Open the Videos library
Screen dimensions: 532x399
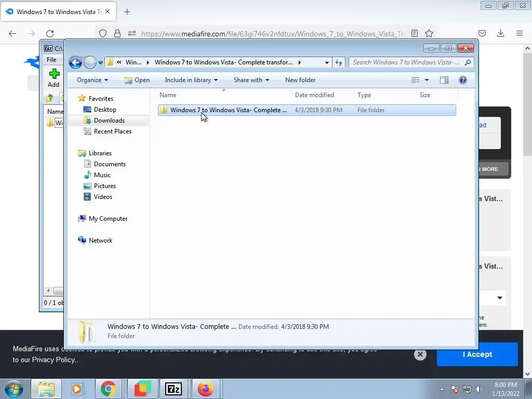(x=103, y=197)
